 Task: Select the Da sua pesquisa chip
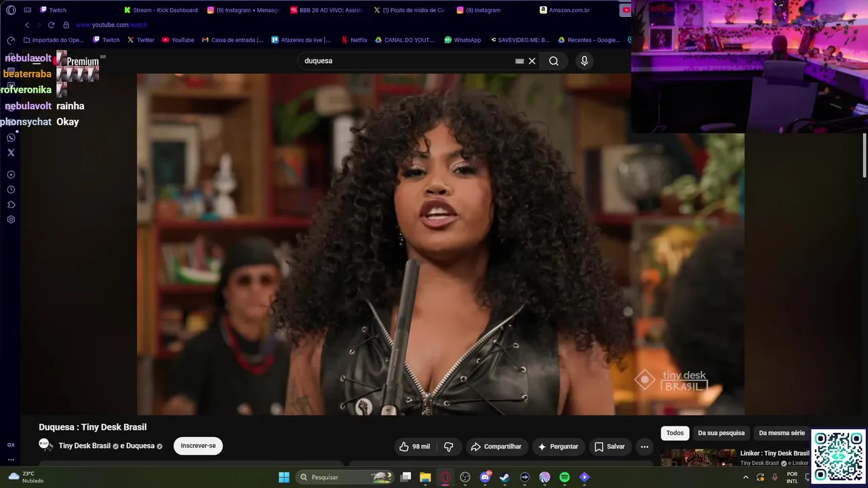click(x=721, y=433)
